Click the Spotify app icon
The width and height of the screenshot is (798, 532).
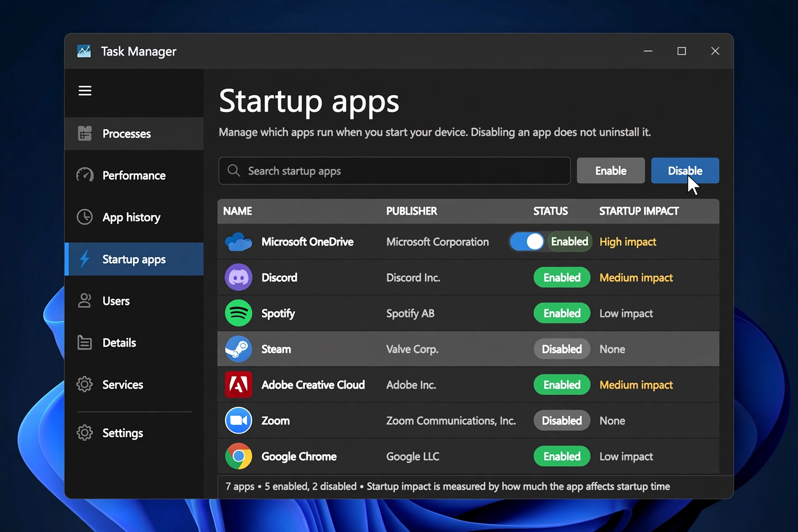(x=239, y=313)
